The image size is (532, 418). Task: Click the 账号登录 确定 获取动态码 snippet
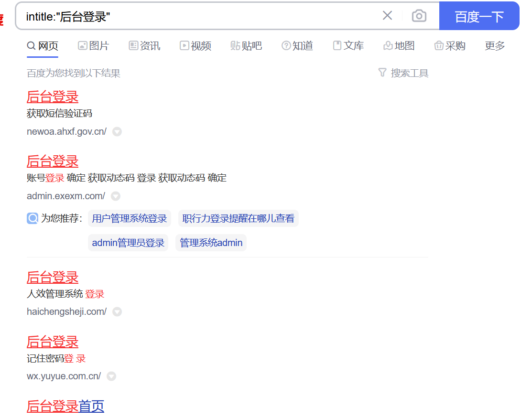pos(127,178)
